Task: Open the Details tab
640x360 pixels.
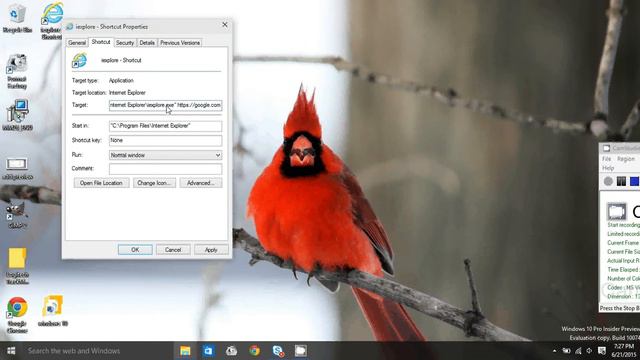Action: click(x=147, y=43)
